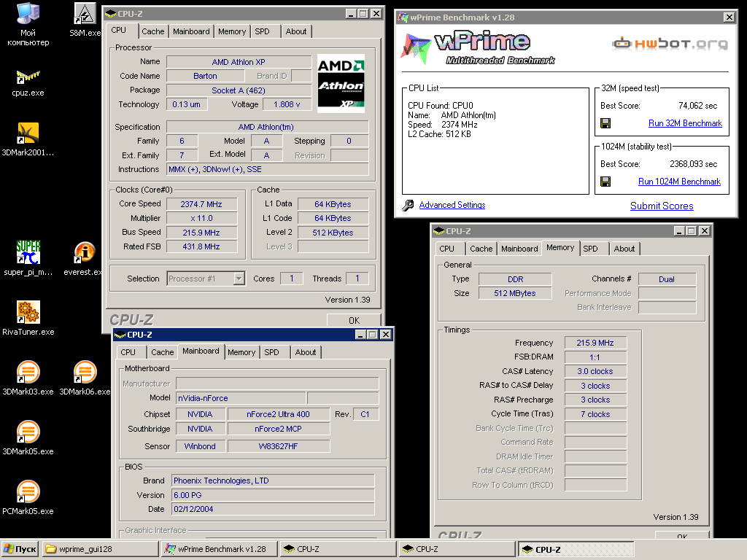This screenshot has width=747, height=560.
Task: Open Cache tab in top CPU-Z window
Action: pyautogui.click(x=153, y=31)
